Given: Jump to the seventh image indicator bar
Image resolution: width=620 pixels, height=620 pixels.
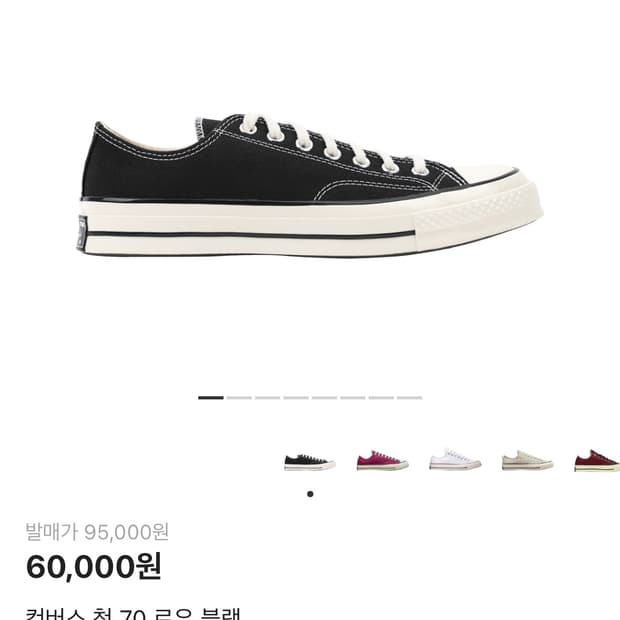Looking at the screenshot, I should pyautogui.click(x=382, y=398).
